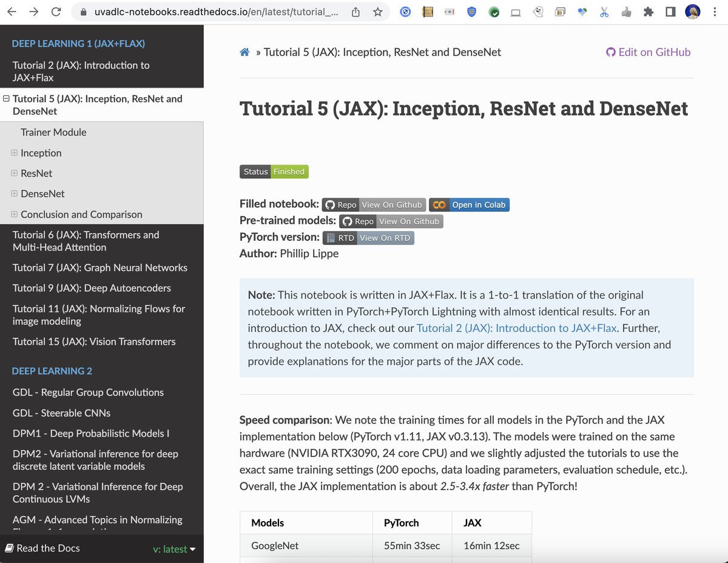This screenshot has height=563, width=728.
Task: Open the Chrome profile avatar
Action: (693, 12)
